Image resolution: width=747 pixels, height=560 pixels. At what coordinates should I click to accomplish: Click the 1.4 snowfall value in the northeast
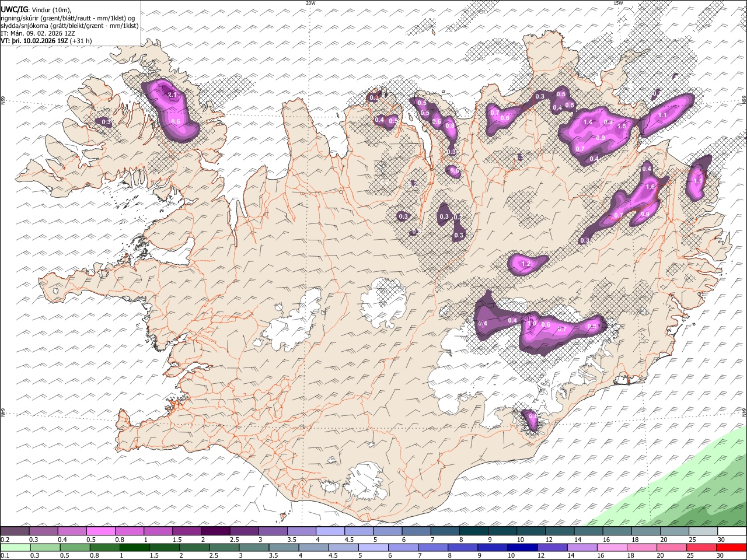(588, 122)
